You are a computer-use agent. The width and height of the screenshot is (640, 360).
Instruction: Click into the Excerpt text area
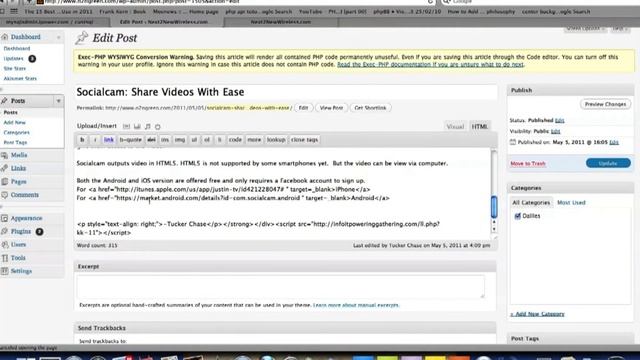(x=280, y=287)
